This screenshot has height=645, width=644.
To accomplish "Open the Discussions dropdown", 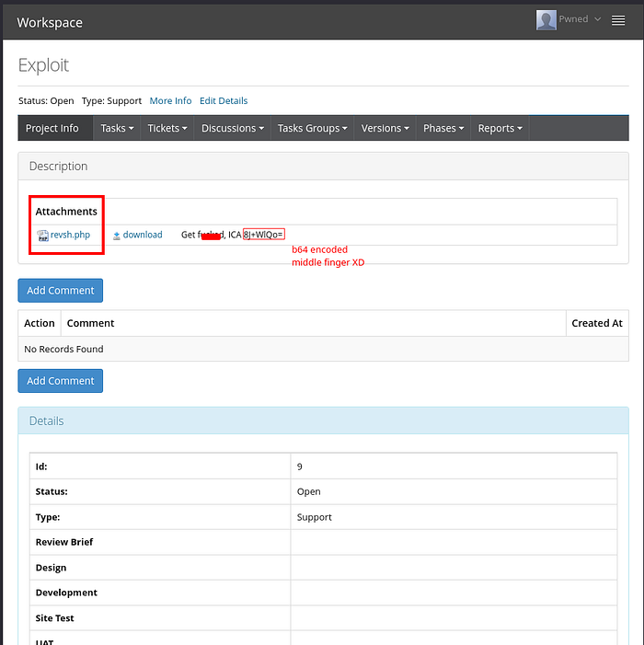I will (233, 128).
